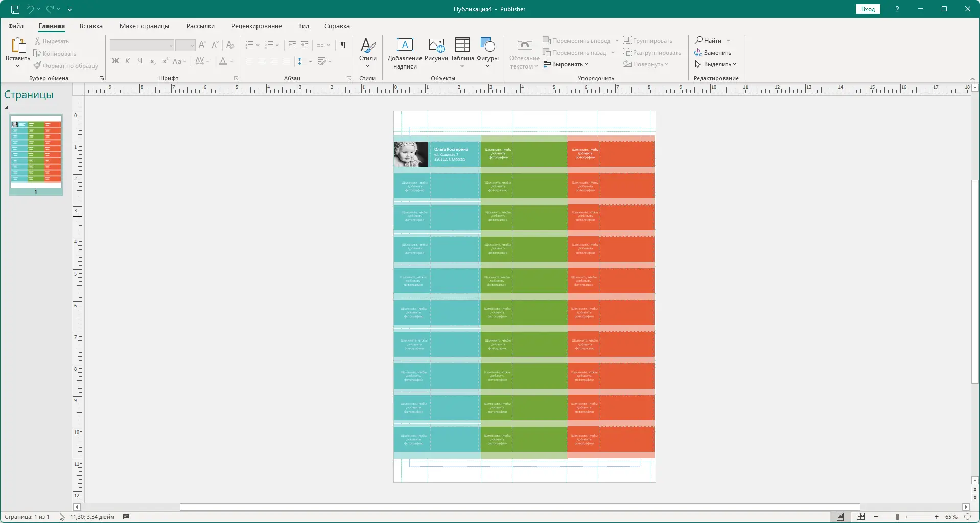Justify the paragraph text
980x523 pixels.
tap(287, 61)
